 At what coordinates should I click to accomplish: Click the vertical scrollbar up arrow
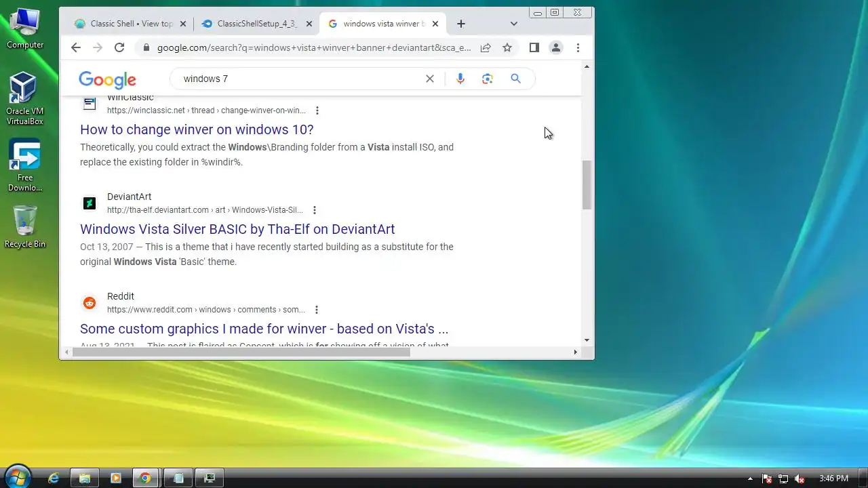coord(587,66)
